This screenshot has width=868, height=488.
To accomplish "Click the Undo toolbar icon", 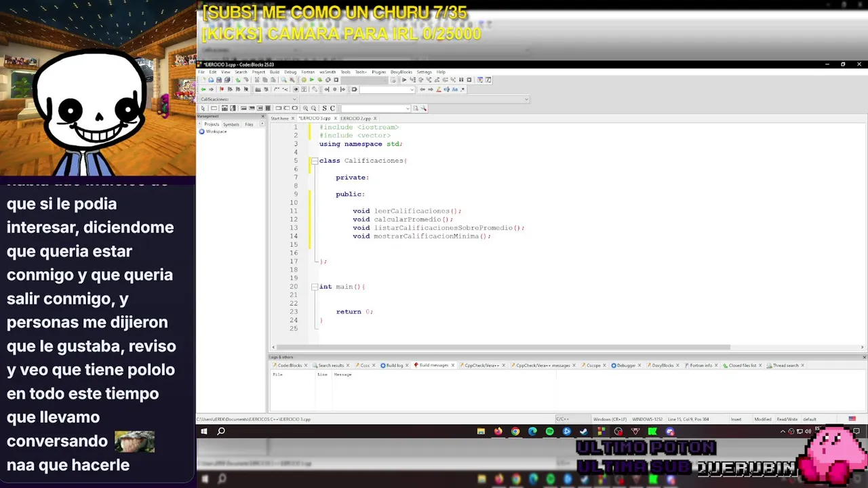I will pos(238,79).
